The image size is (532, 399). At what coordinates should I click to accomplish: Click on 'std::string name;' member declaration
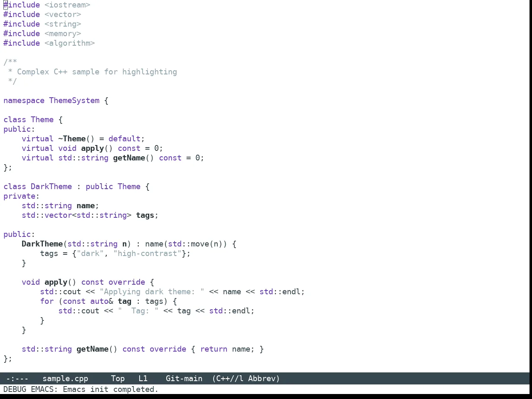pyautogui.click(x=60, y=206)
